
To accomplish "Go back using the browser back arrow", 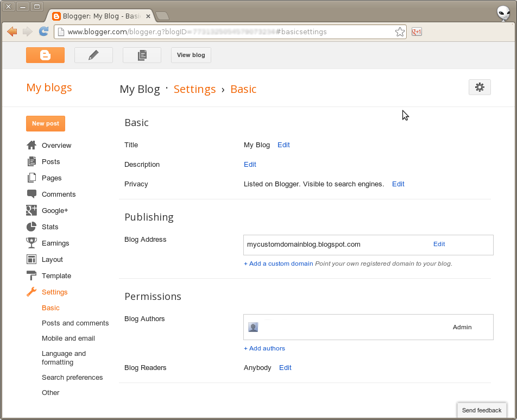I will pos(12,32).
